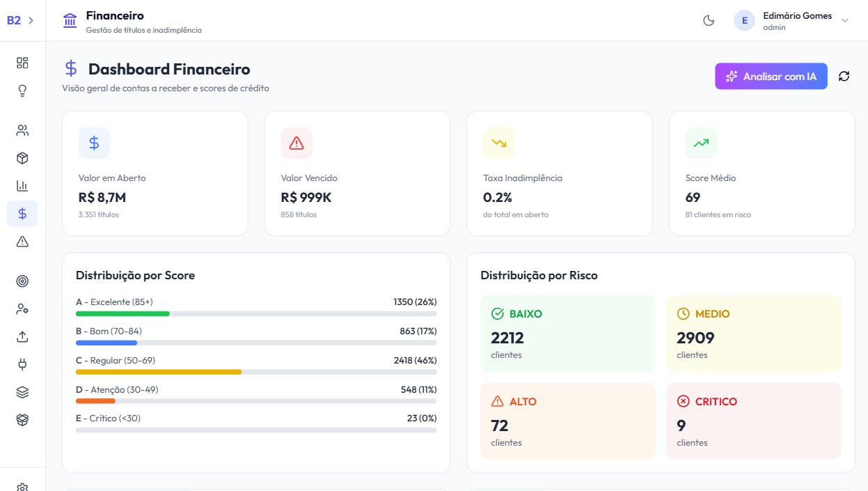Click the blue dollar icon on Valor em Aberto
This screenshot has width=868, height=491.
94,143
